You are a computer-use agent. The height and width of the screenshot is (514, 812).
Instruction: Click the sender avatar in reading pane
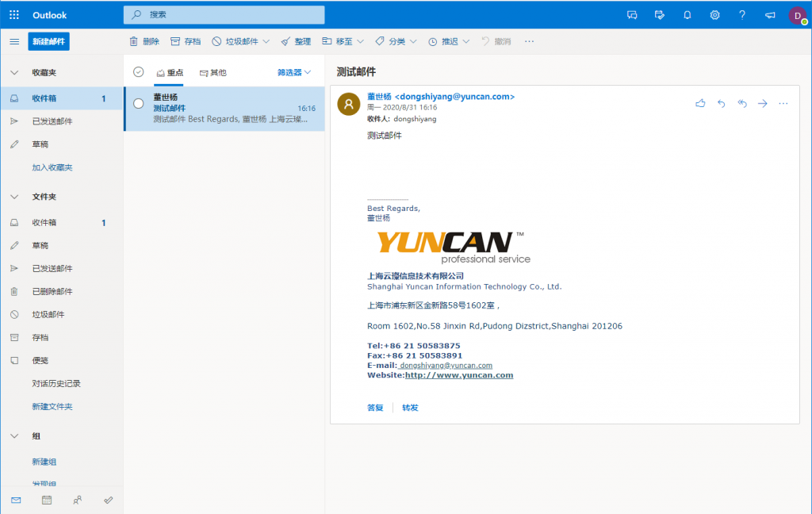349,104
